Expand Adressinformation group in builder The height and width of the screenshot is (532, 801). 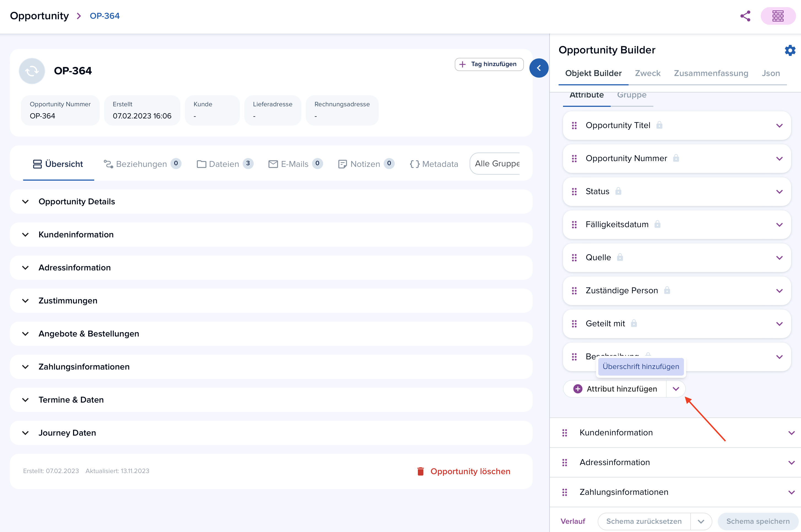click(791, 463)
